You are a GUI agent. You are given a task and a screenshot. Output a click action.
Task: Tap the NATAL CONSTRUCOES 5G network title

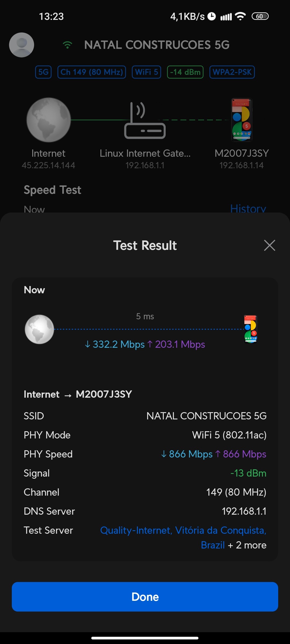pyautogui.click(x=157, y=45)
